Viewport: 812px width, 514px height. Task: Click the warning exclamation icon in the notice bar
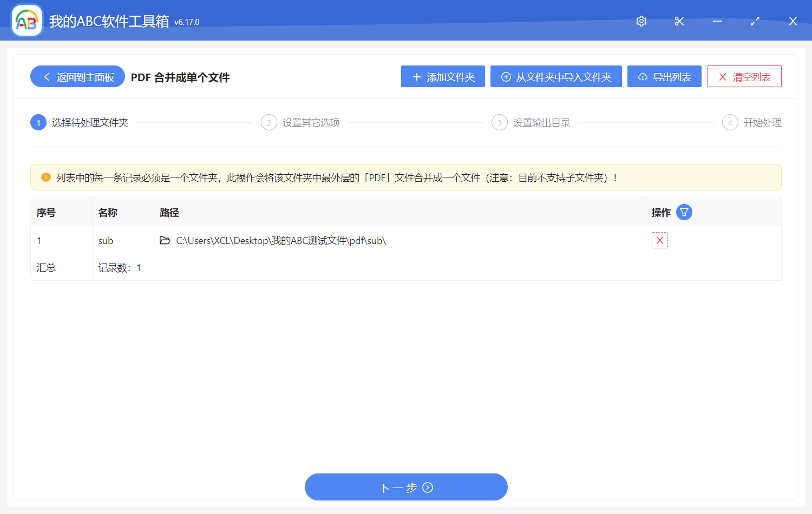coord(46,177)
